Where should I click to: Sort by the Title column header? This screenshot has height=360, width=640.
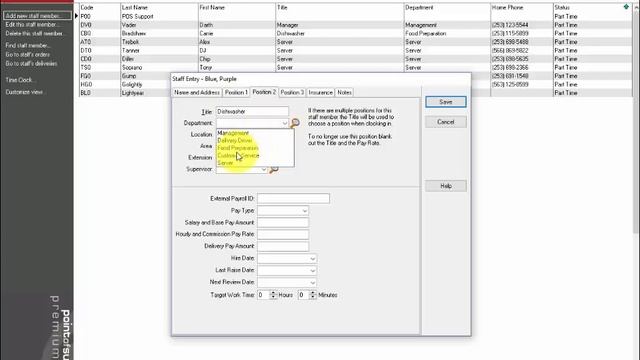pyautogui.click(x=340, y=7)
